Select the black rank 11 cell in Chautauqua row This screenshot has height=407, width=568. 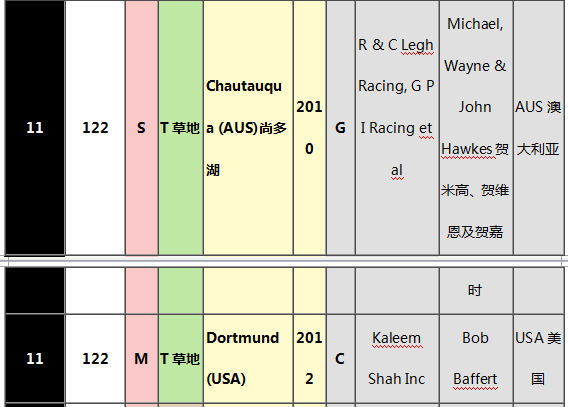[x=35, y=127]
